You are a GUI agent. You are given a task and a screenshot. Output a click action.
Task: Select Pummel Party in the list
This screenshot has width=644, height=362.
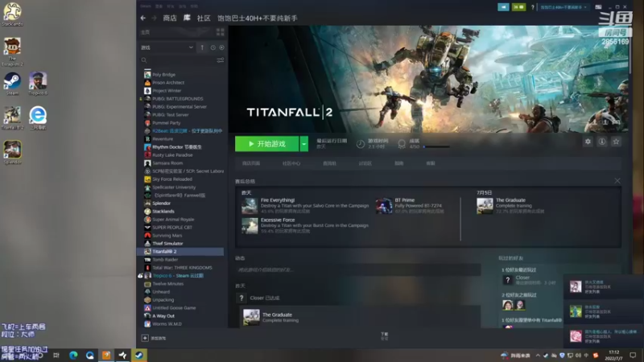166,123
